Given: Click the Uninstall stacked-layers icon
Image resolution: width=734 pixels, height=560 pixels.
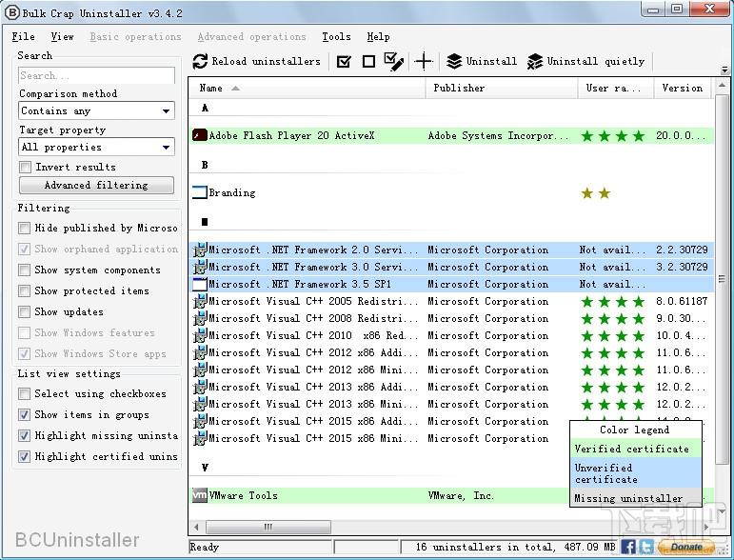Looking at the screenshot, I should 454,61.
